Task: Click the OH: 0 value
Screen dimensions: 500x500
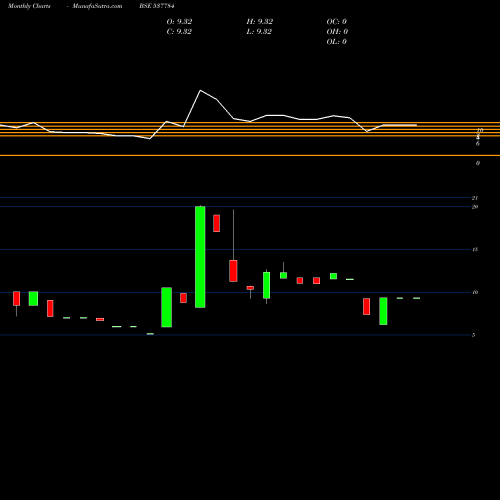Action: [337, 32]
